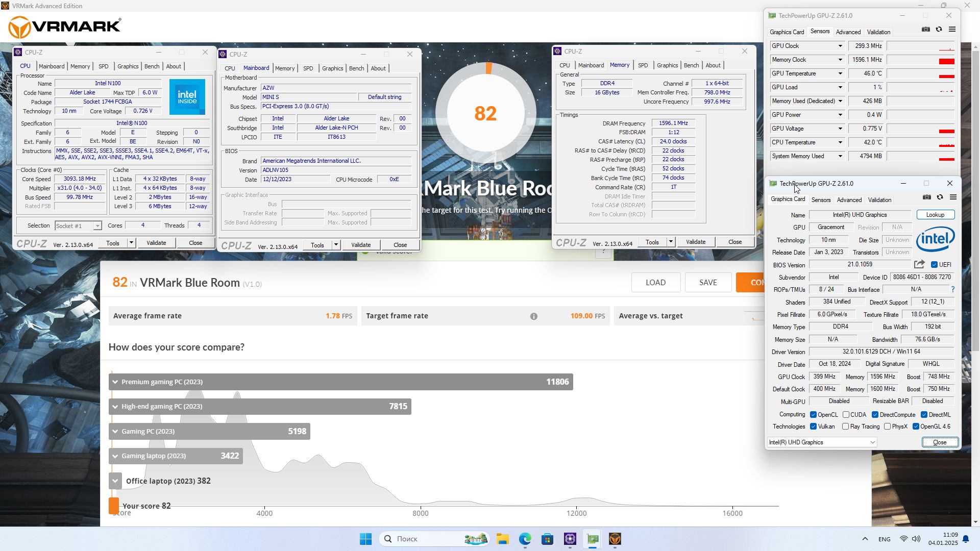Click the camera icon in GPU-Z Graphics Card window
The image size is (980, 551).
click(x=927, y=197)
